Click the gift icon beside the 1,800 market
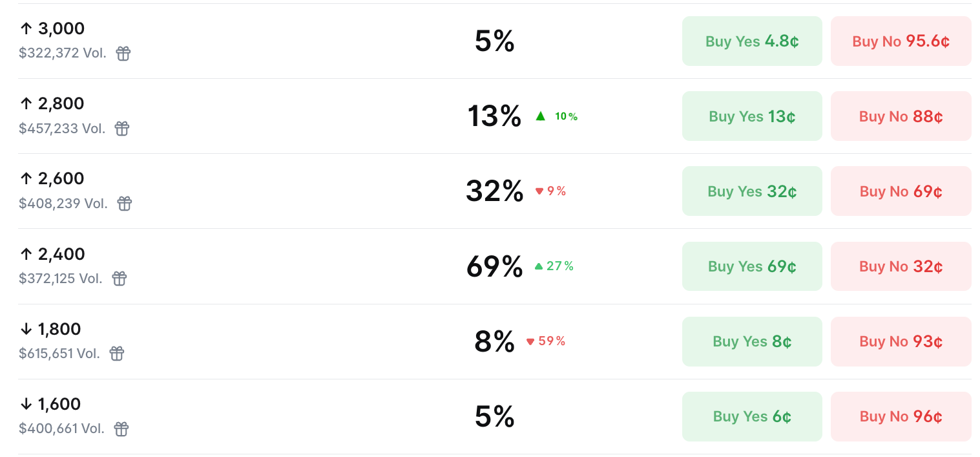Image resolution: width=980 pixels, height=457 pixels. coord(116,353)
